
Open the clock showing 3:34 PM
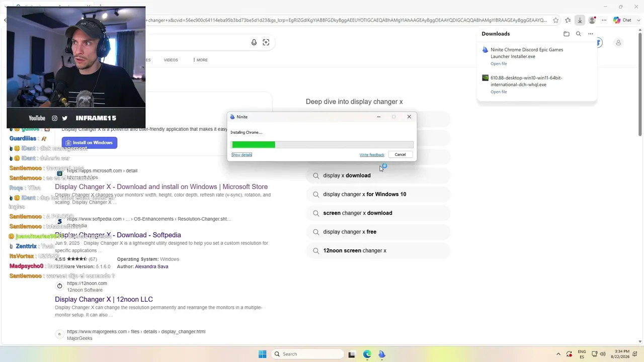pyautogui.click(x=620, y=354)
